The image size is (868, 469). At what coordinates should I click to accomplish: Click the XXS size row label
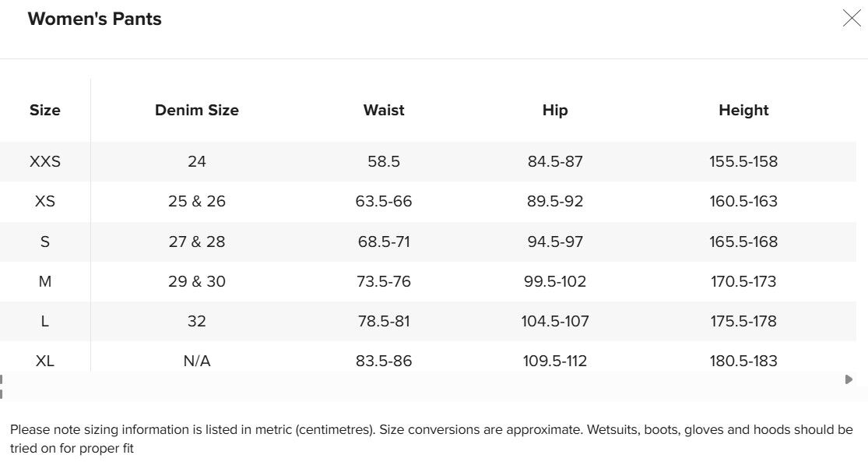(x=45, y=162)
